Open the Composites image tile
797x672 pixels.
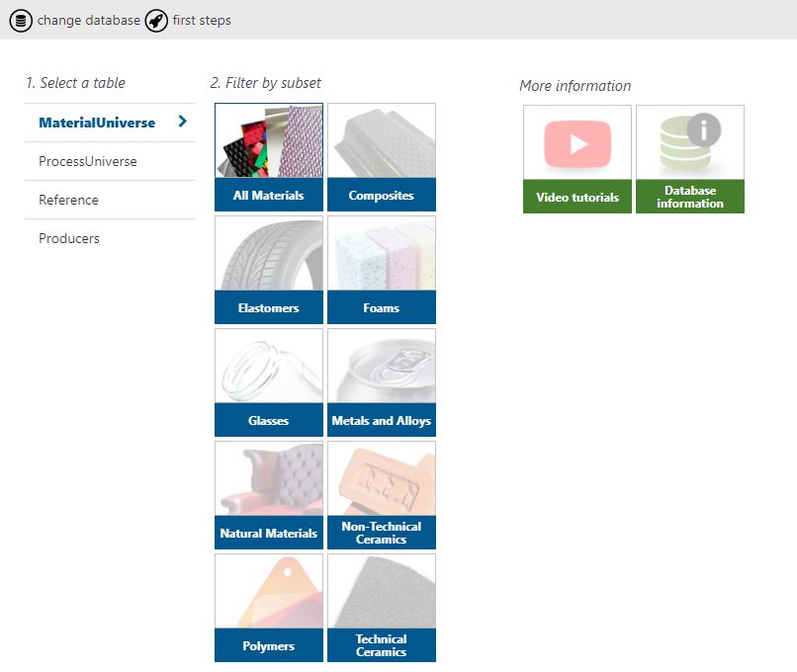point(382,140)
